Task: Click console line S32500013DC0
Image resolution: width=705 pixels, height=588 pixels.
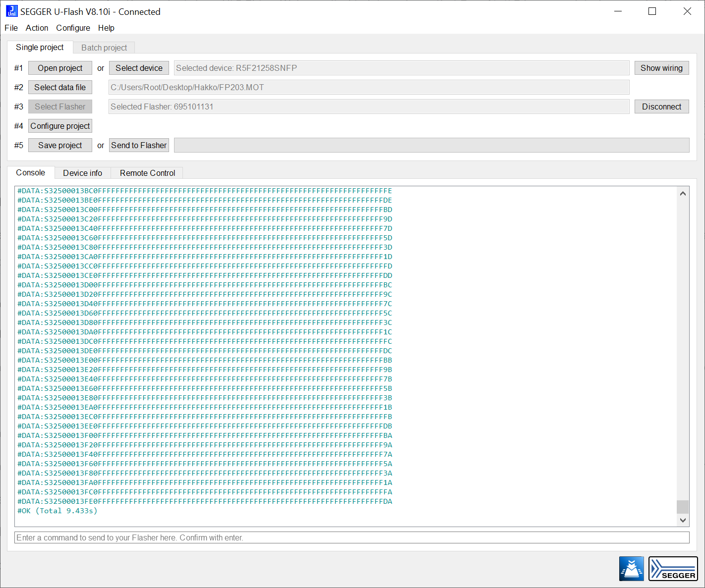Action: tap(205, 341)
